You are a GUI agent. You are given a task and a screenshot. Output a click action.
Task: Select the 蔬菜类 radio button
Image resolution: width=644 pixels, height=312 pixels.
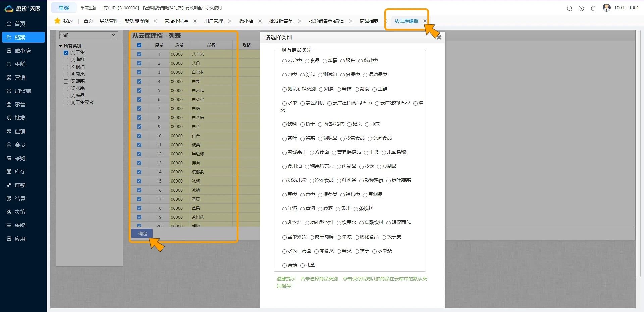click(x=361, y=61)
